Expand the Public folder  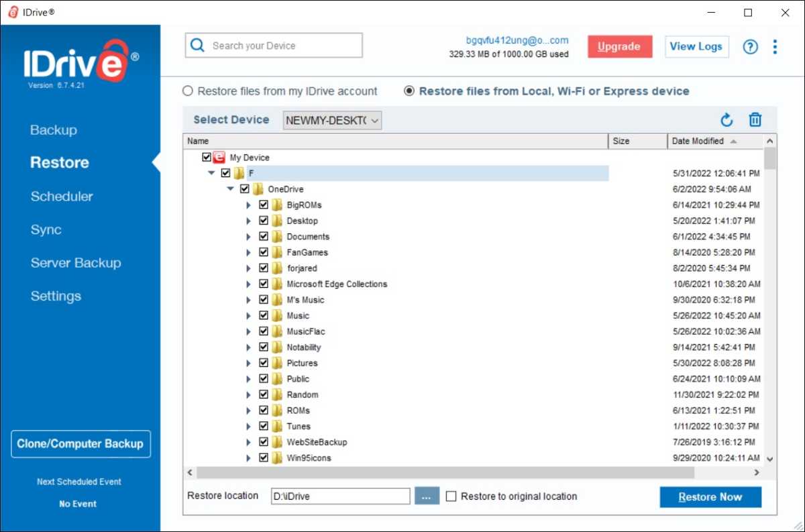[250, 379]
